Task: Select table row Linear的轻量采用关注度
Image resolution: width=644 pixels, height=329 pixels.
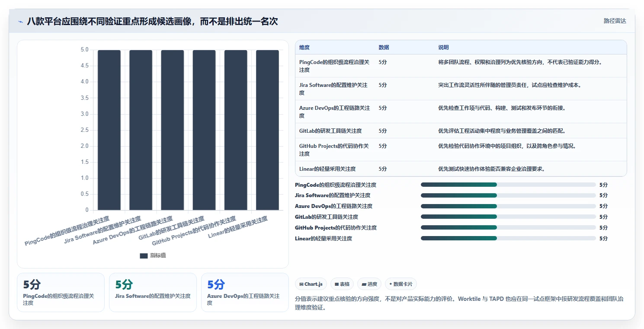Action: pos(461,169)
